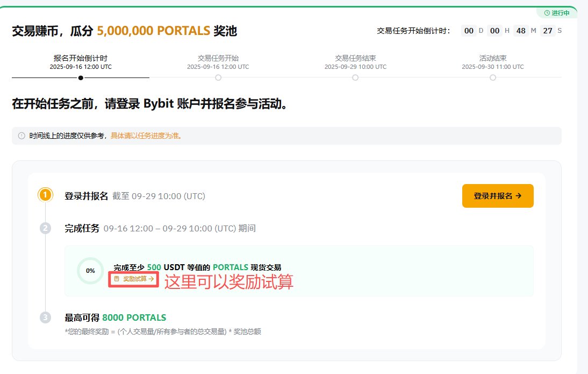Click the info icon before 时间线上的进度仅供参考

click(x=21, y=136)
